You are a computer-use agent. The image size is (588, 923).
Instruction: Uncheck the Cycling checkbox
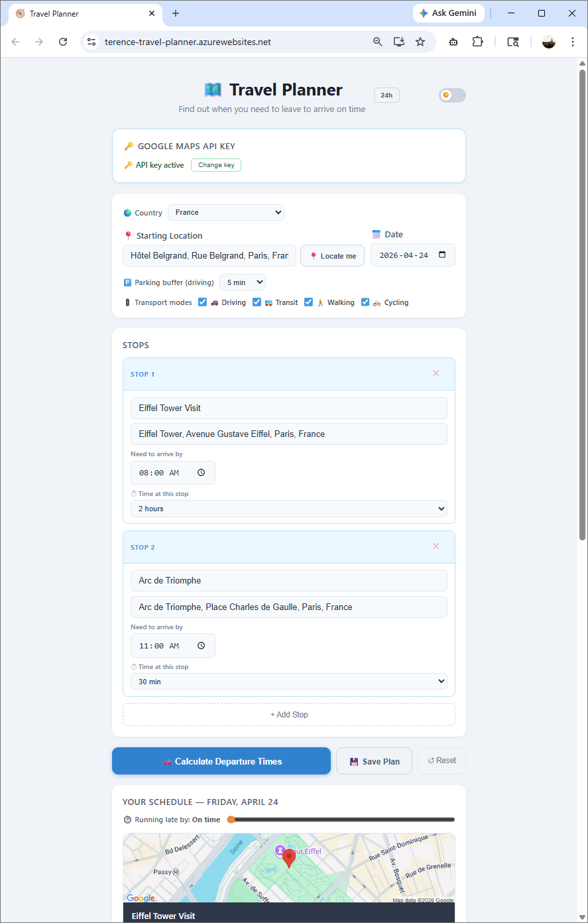(366, 302)
